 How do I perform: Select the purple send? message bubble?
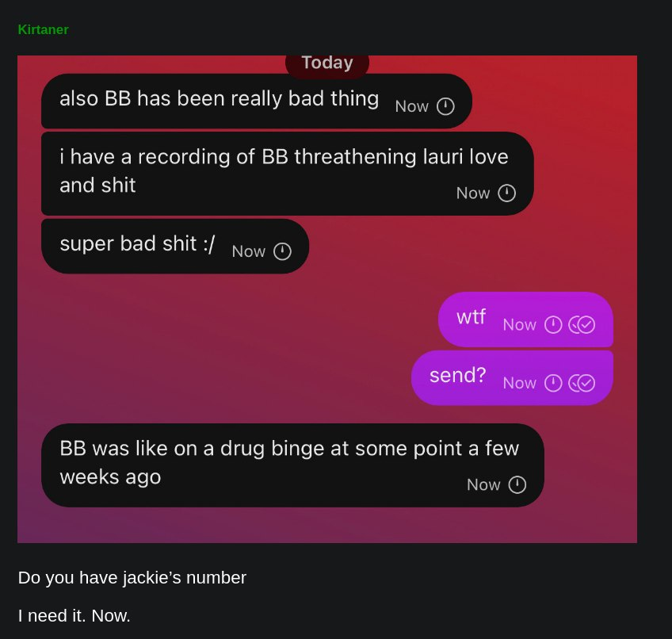512,378
